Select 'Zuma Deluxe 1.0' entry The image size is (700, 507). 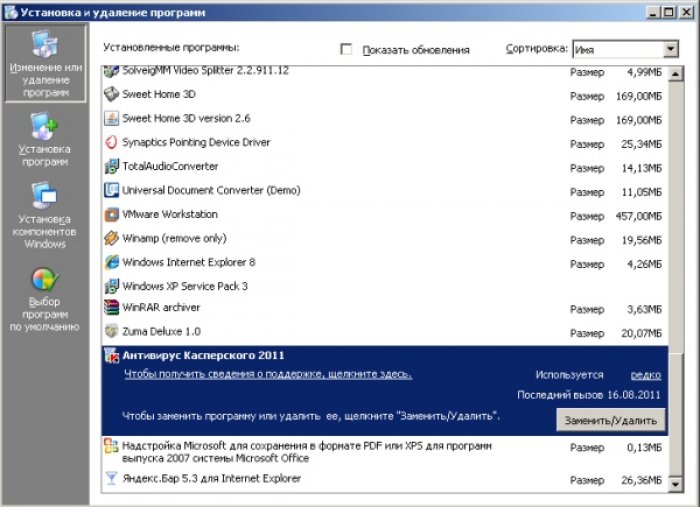(x=385, y=332)
